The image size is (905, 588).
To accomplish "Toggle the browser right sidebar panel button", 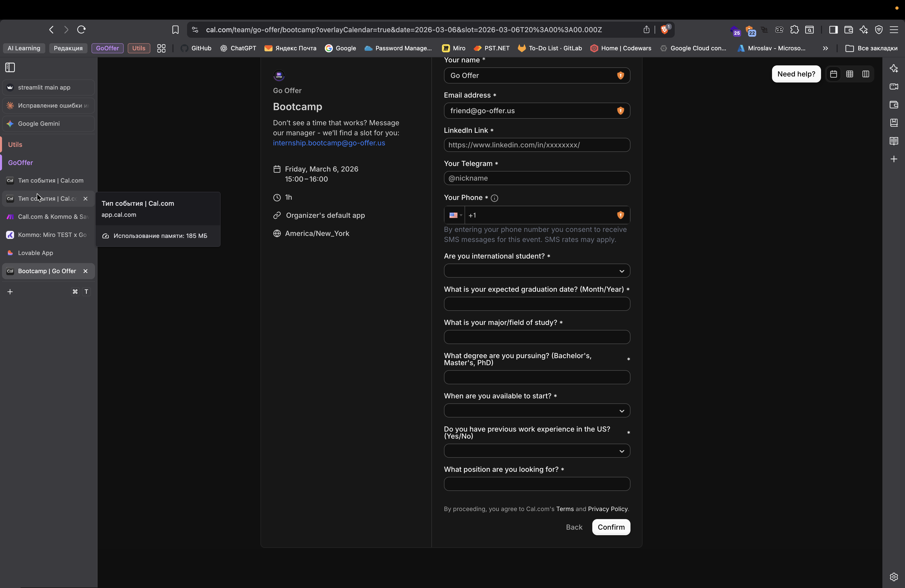I will (833, 30).
